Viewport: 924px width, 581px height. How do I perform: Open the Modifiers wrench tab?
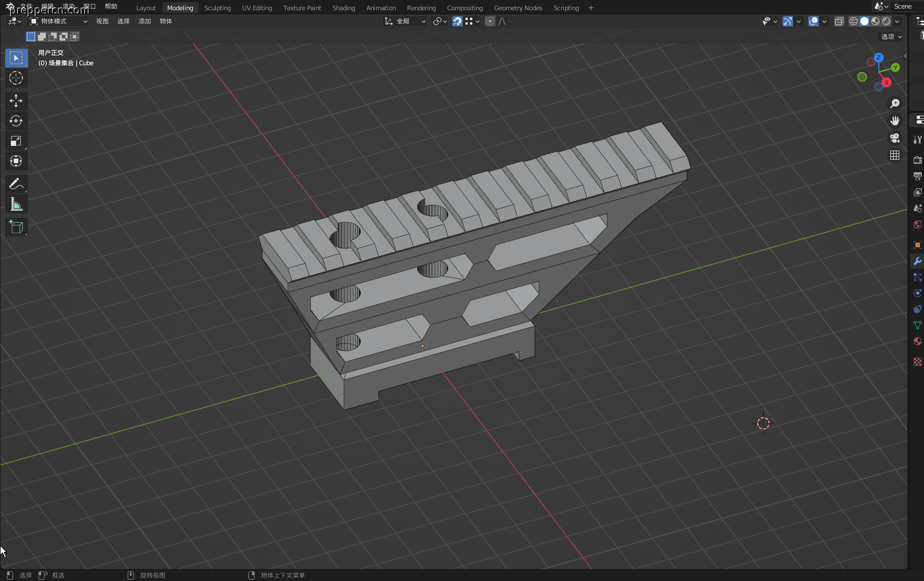click(x=918, y=260)
